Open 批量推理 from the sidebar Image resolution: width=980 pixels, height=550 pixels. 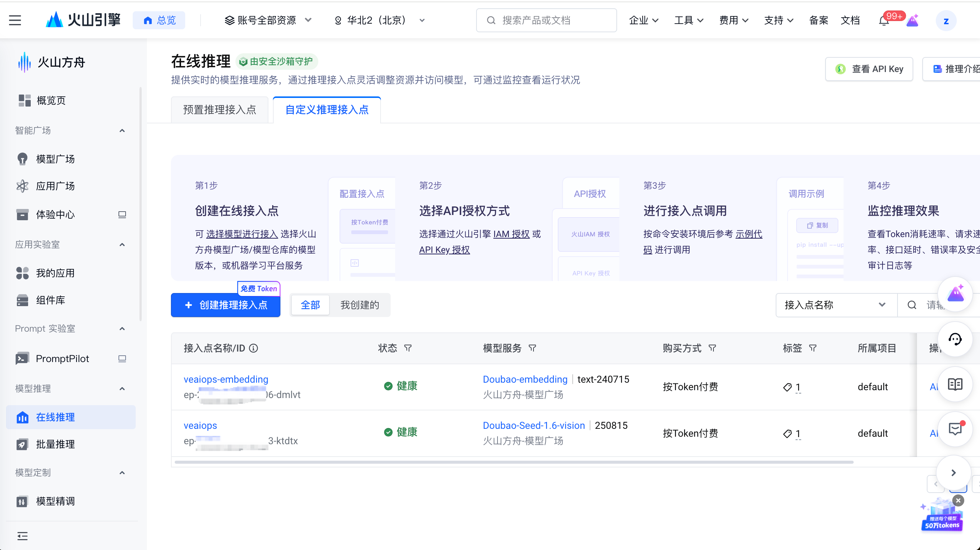pyautogui.click(x=56, y=444)
